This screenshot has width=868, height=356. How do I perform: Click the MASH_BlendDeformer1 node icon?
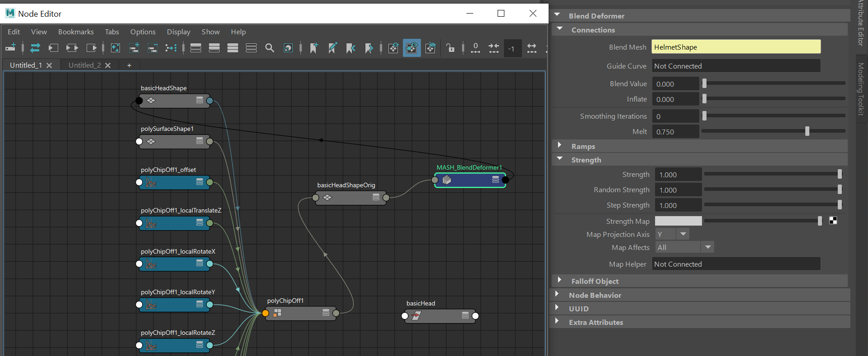[447, 180]
